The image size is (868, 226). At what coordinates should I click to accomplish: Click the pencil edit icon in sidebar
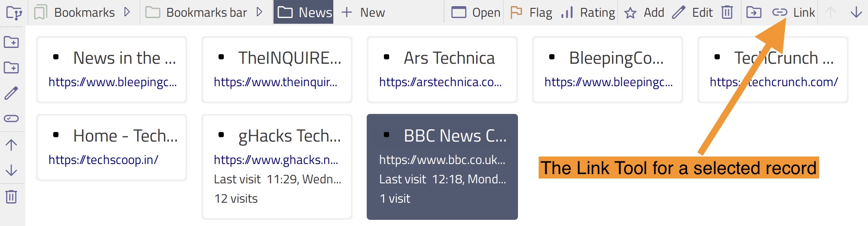[x=11, y=93]
